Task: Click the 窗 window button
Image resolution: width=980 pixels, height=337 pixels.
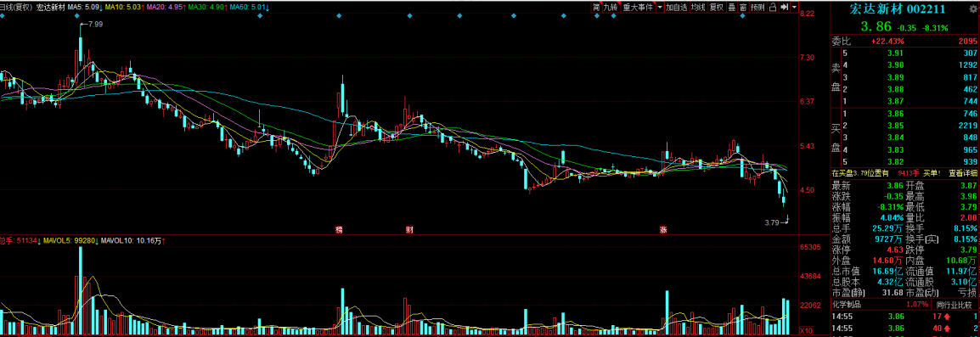Action: pyautogui.click(x=743, y=8)
